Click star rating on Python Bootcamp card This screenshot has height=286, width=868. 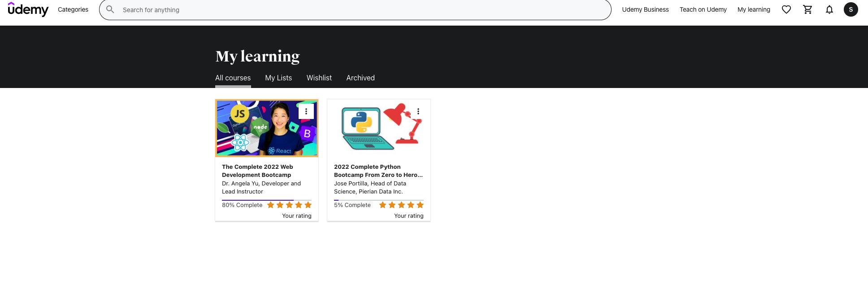[x=401, y=205]
